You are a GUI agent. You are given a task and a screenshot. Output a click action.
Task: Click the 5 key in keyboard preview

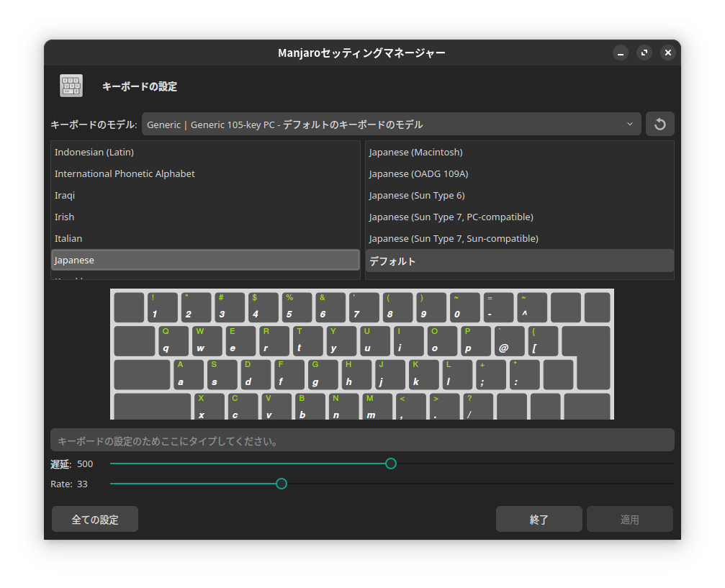click(x=297, y=307)
